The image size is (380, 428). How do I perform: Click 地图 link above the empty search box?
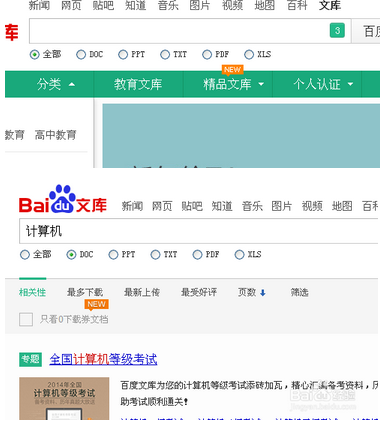click(265, 5)
